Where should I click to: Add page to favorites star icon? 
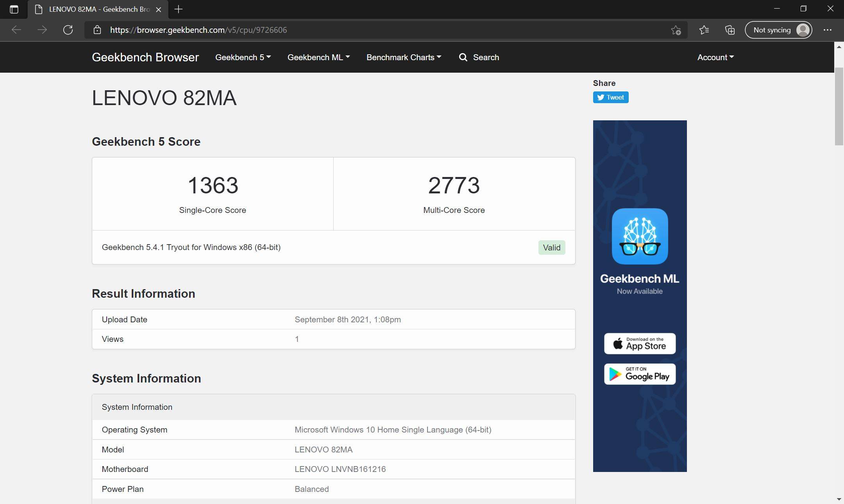click(x=676, y=30)
